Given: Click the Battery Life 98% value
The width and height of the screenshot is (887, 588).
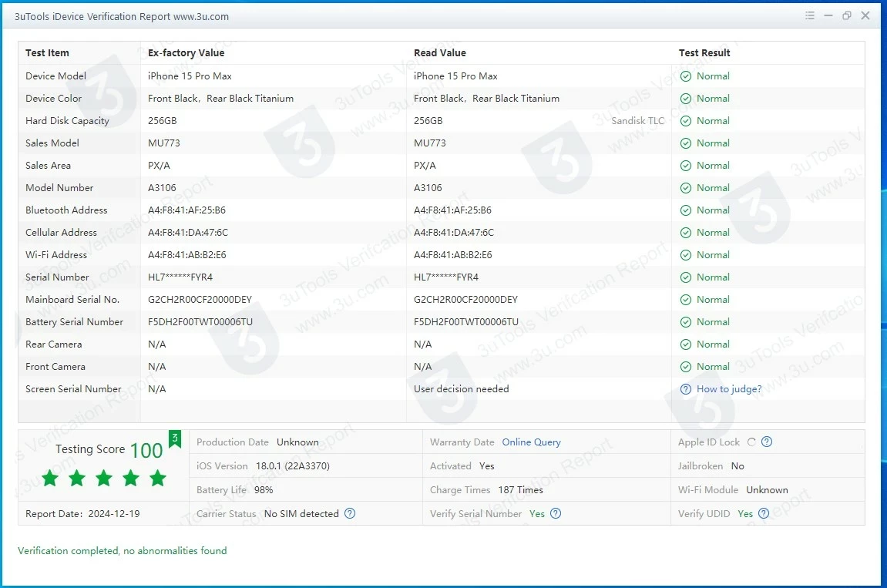Looking at the screenshot, I should click(x=264, y=489).
